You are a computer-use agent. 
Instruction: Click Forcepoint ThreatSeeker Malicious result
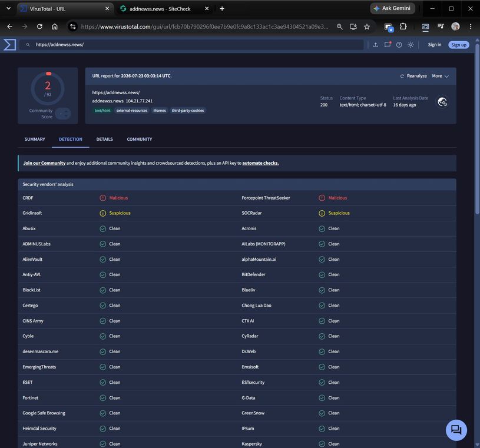pos(333,198)
